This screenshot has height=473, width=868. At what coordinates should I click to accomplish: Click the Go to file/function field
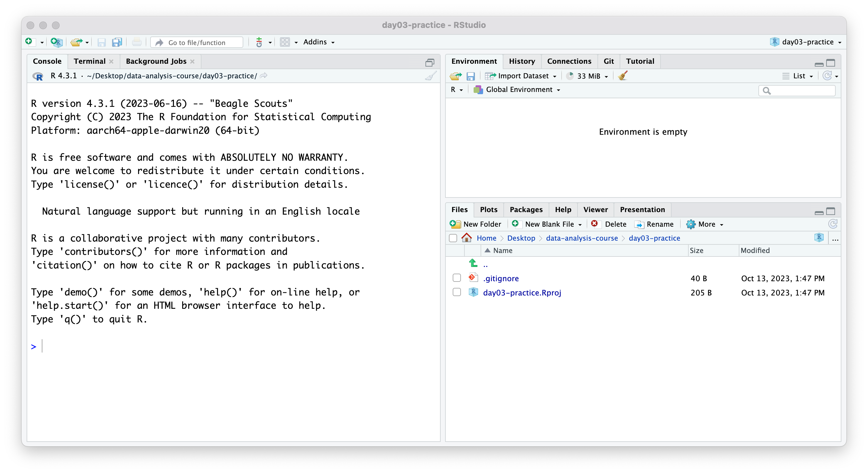197,42
